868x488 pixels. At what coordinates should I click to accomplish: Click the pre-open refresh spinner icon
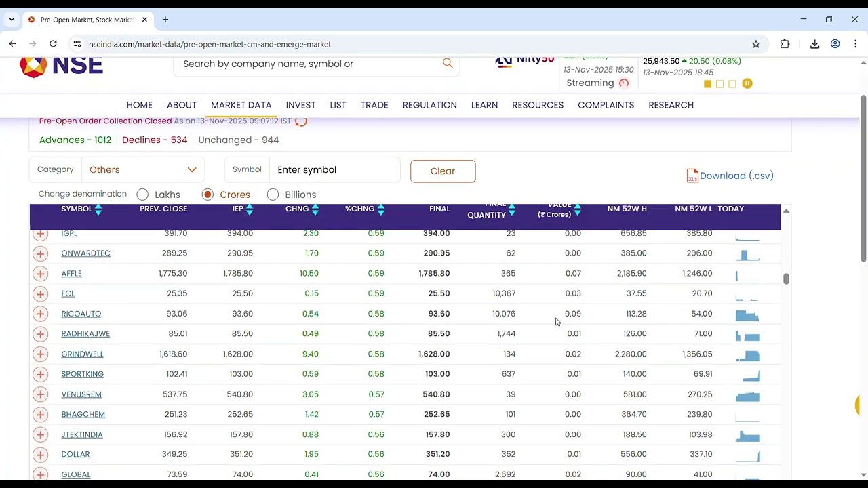[x=301, y=121]
